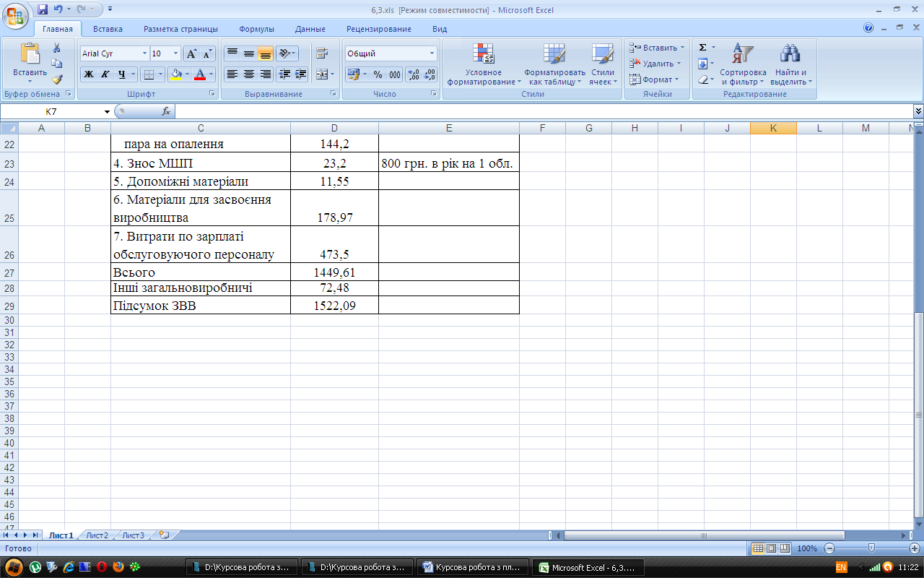The width and height of the screenshot is (924, 578).
Task: Align cell text to the left
Action: [232, 74]
